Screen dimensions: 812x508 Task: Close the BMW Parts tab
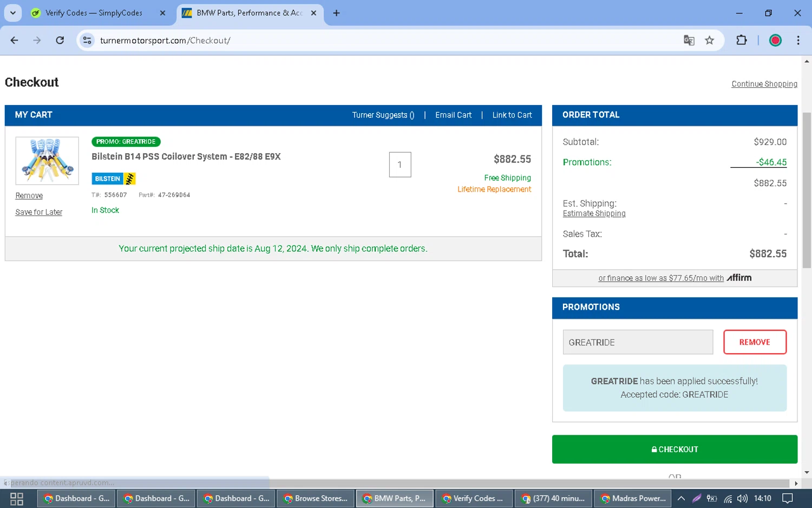tap(313, 13)
